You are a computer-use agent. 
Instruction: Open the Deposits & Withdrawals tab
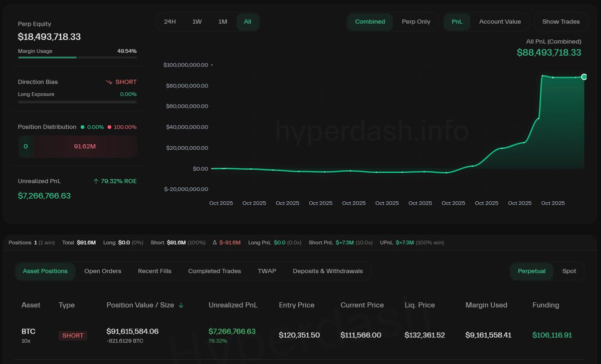328,271
